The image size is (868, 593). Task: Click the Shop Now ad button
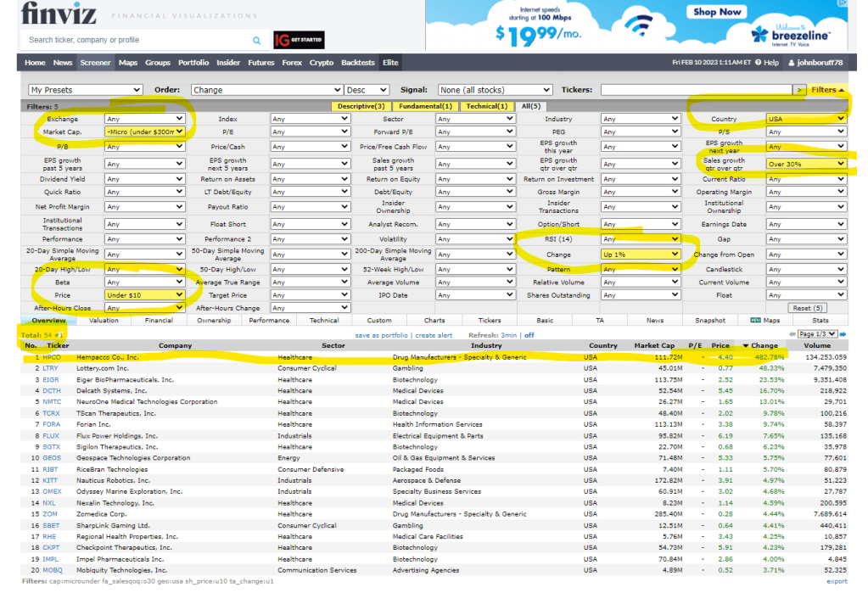click(717, 12)
